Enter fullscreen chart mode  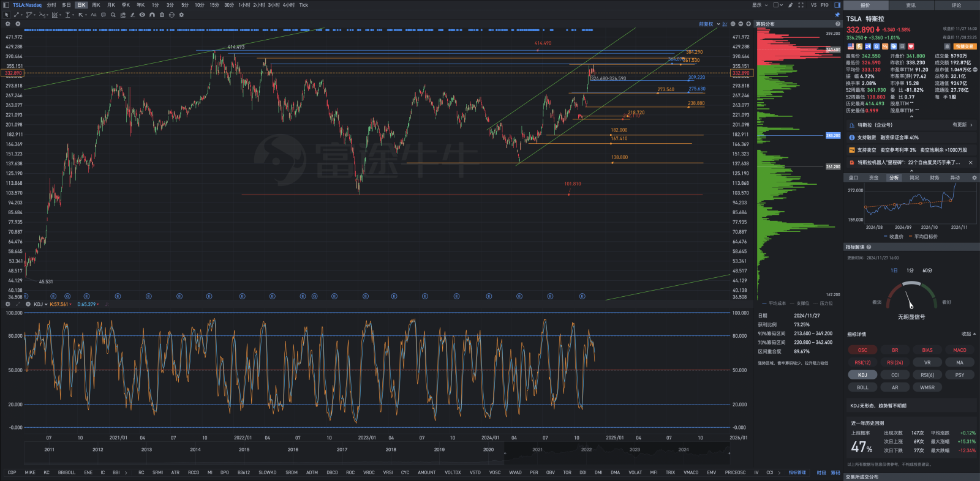click(x=801, y=5)
